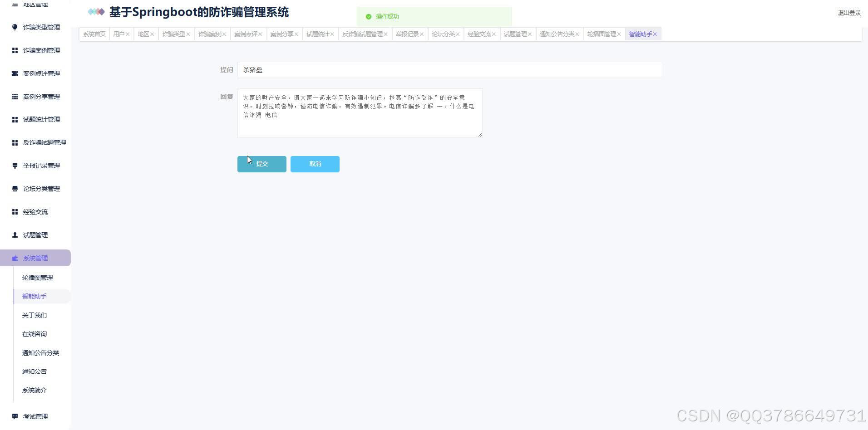Click the 论坛分类管理 chat icon
The width and height of the screenshot is (868, 430).
[15, 188]
